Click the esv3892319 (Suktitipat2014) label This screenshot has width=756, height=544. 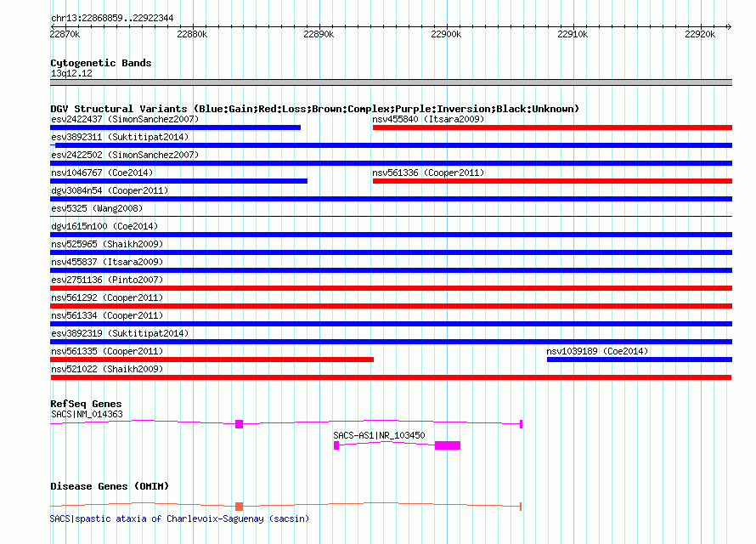(x=120, y=333)
